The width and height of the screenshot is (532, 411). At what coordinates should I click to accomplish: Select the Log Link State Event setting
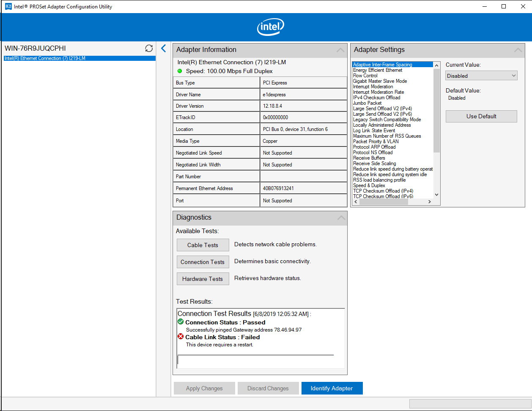[392, 131]
